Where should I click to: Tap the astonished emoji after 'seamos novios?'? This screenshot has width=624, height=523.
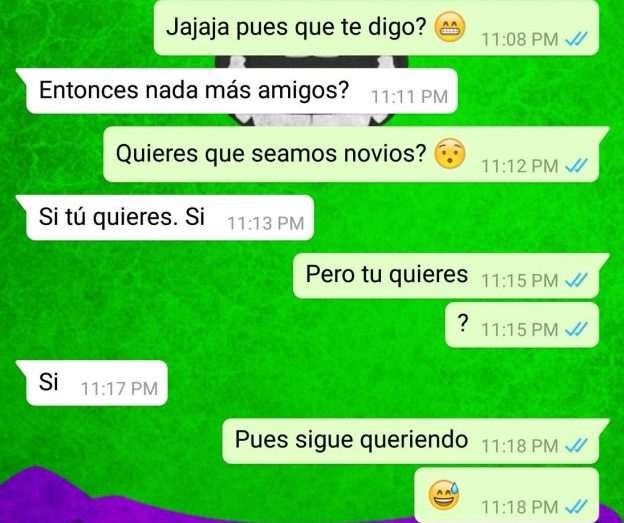450,154
